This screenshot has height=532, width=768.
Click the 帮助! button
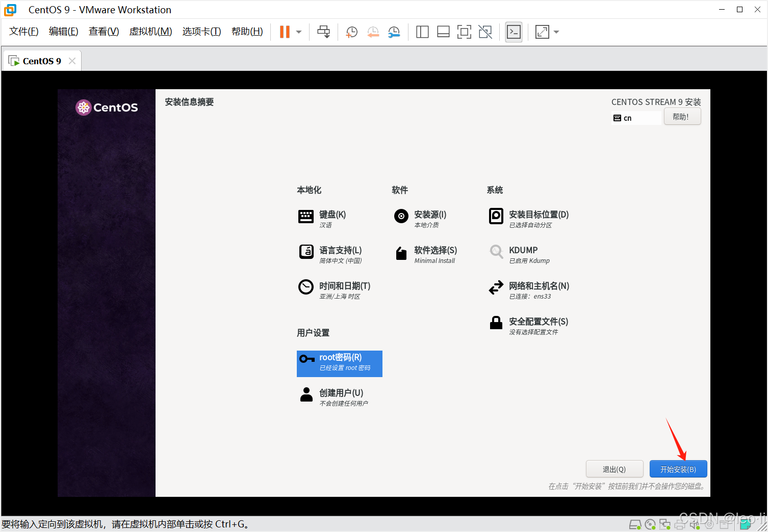tap(682, 117)
